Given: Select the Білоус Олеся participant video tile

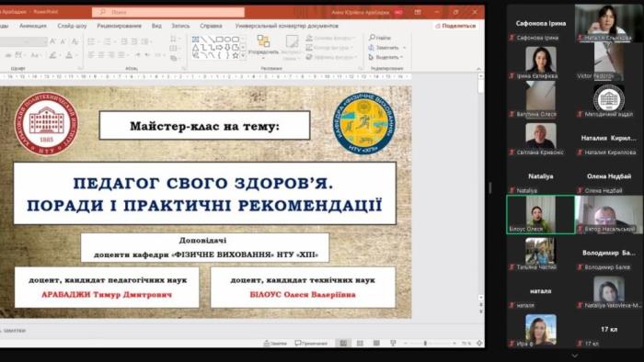Looking at the screenshot, I should 541,214.
